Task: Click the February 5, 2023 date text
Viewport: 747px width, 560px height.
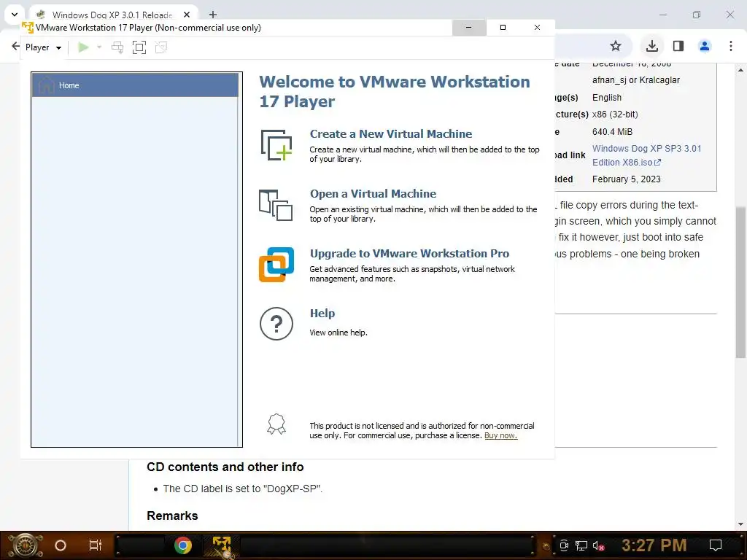Action: [x=627, y=179]
